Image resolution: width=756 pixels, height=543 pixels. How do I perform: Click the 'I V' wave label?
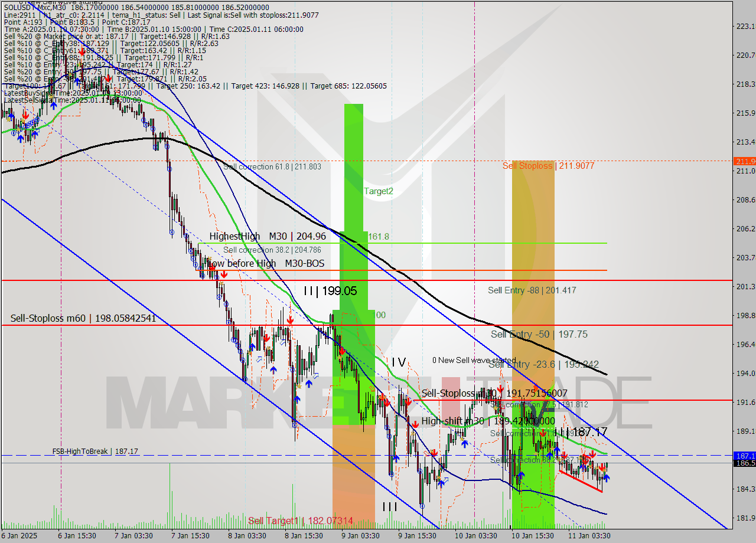click(399, 362)
